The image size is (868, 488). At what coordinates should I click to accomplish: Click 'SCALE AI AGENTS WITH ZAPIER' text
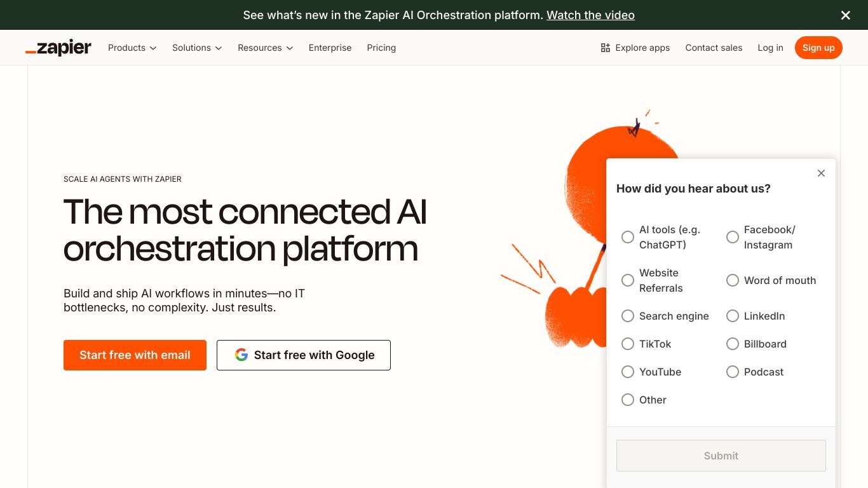(123, 179)
